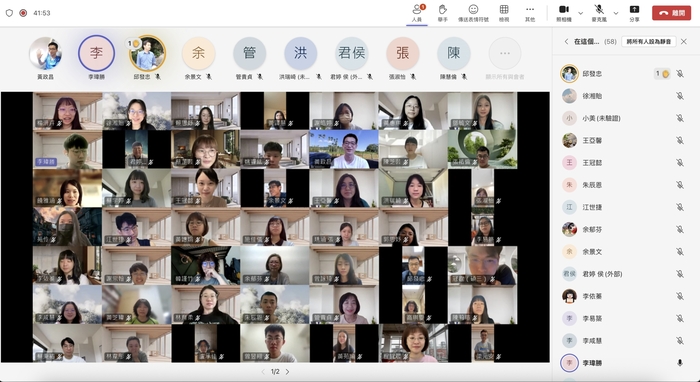This screenshot has height=382, width=700.
Task: Select the 管 avatar in the top strip
Action: [250, 54]
